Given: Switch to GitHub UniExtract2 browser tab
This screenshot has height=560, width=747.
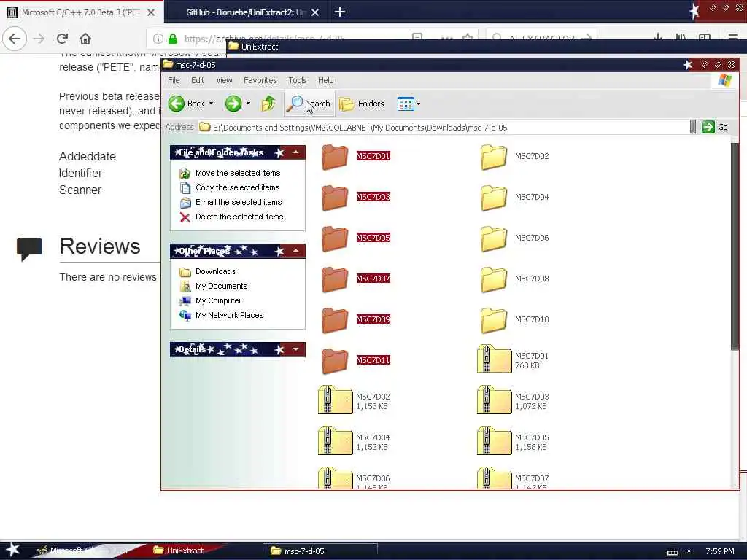Looking at the screenshot, I should [245, 12].
